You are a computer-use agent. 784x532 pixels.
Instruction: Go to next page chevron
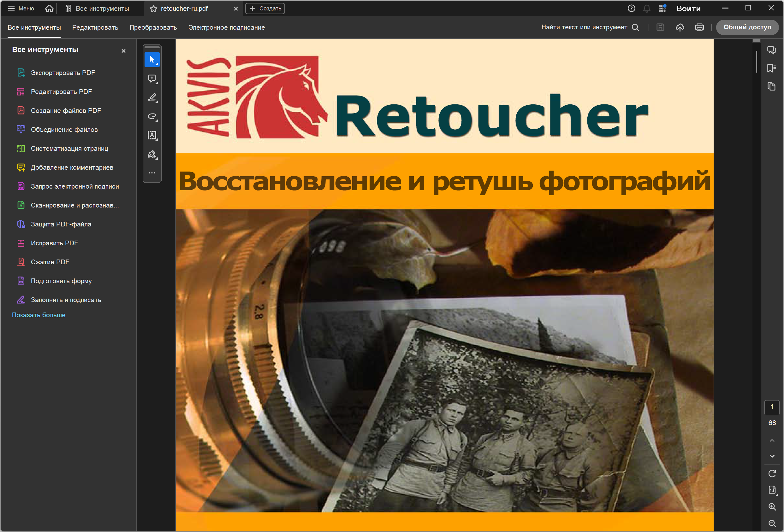point(772,456)
